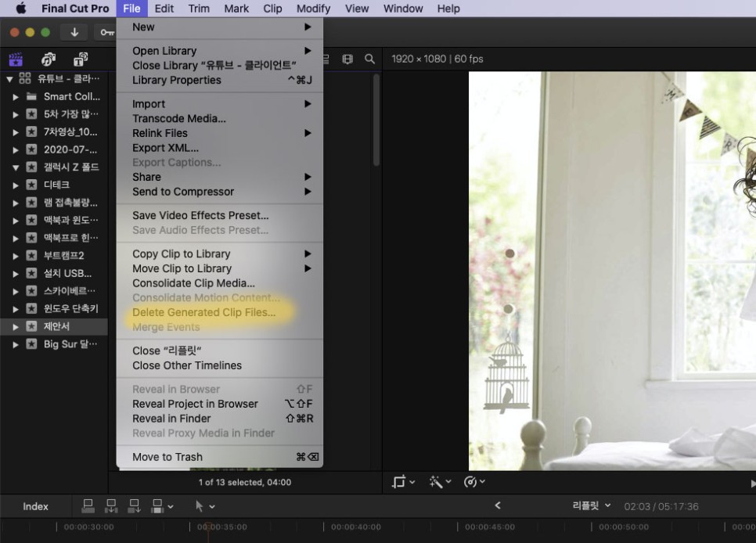Open the tools pop-up chevron
The width and height of the screenshot is (756, 543).
pyautogui.click(x=211, y=507)
